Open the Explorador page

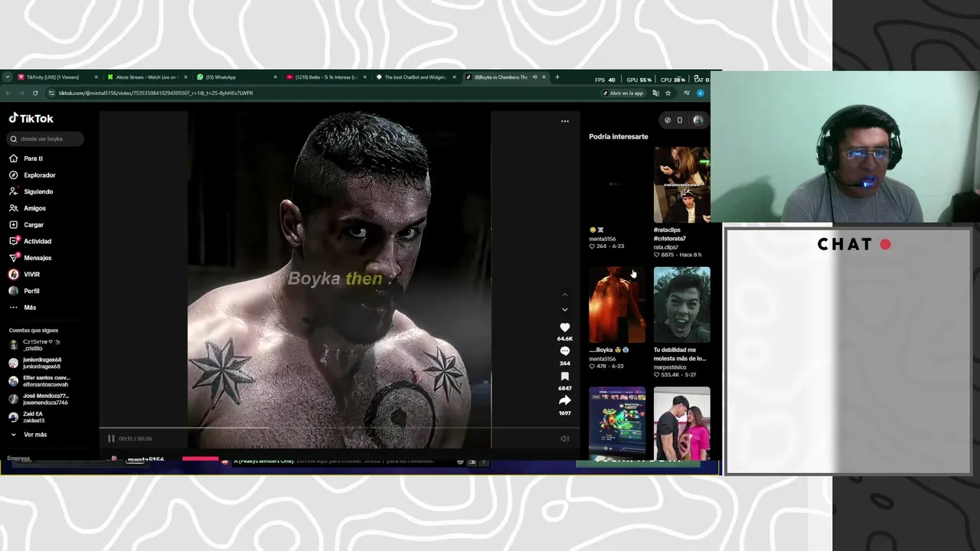32,175
